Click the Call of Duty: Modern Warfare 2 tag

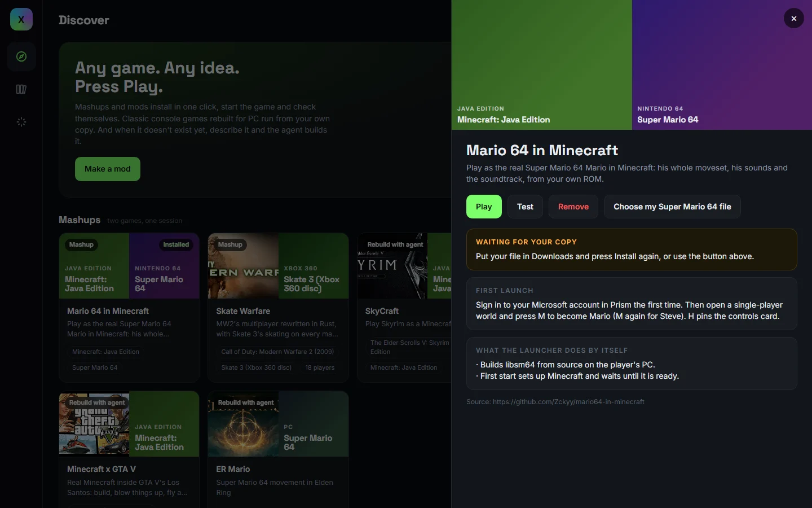tap(277, 352)
